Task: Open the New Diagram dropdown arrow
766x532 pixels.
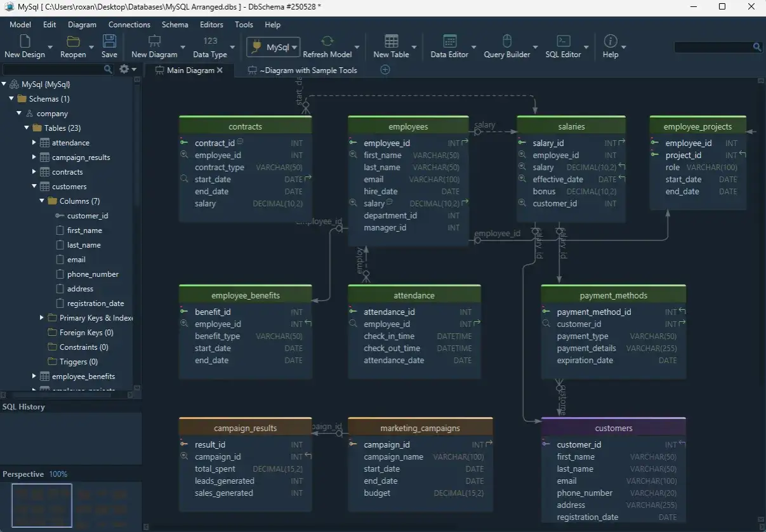Action: click(183, 47)
